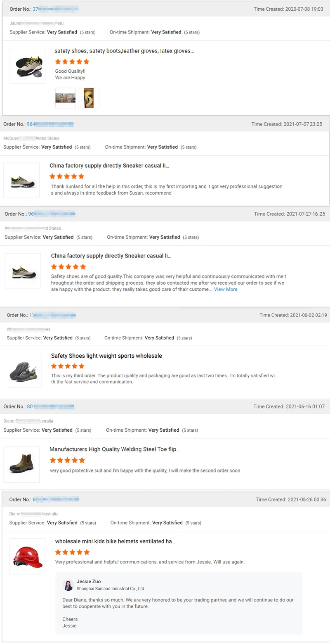Click Jessie Zuo's profile avatar
The width and height of the screenshot is (330, 644).
[x=68, y=585]
